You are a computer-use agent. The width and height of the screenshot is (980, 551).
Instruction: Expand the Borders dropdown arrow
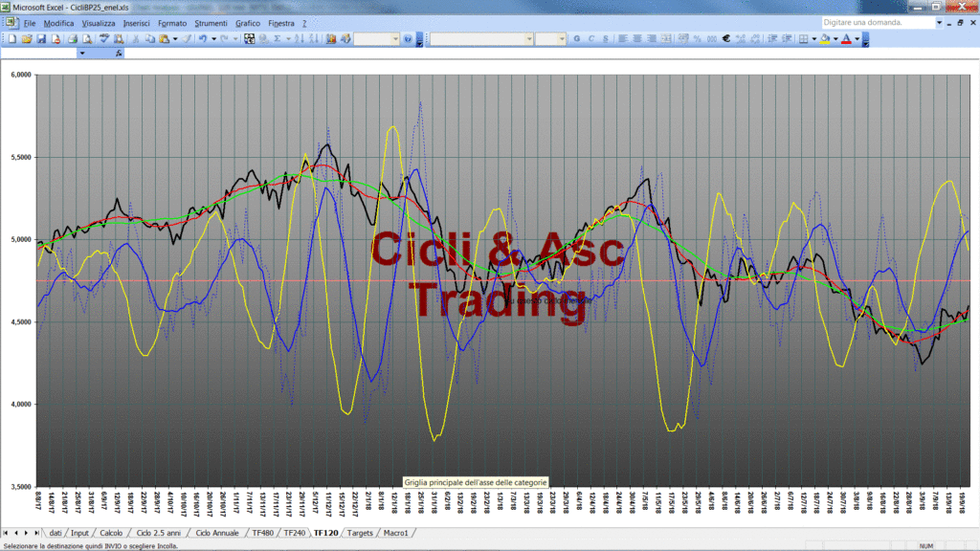814,38
